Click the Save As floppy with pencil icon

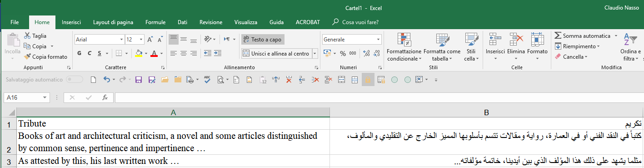coord(152,80)
